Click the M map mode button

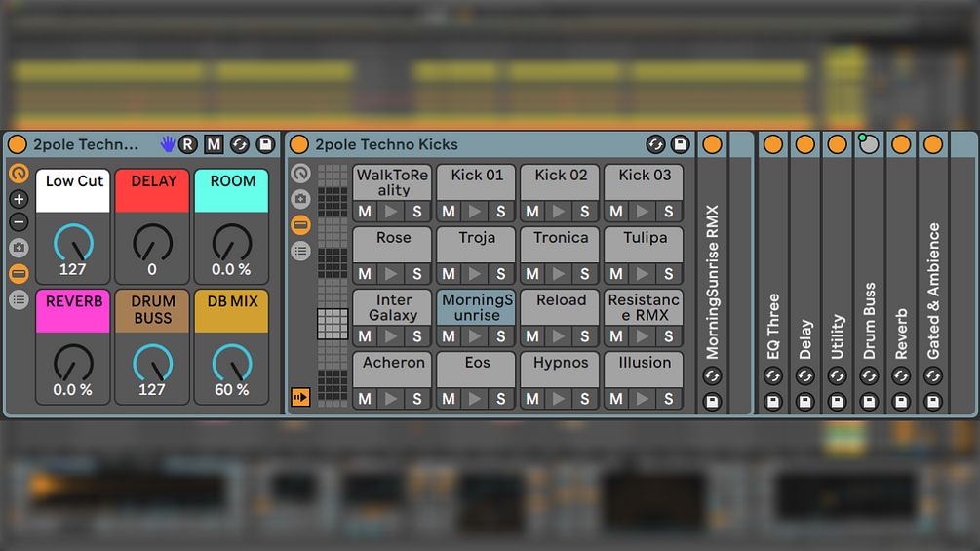click(x=214, y=144)
